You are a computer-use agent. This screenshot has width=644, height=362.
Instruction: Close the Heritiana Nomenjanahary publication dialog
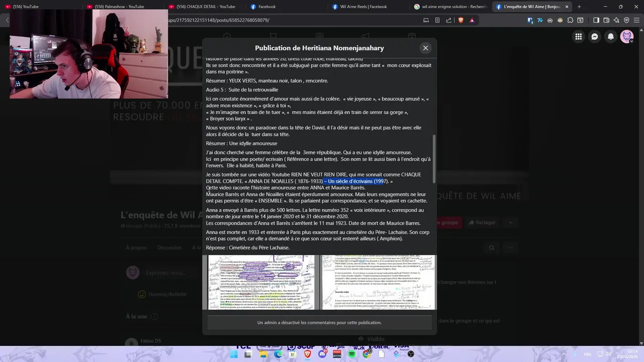[426, 48]
